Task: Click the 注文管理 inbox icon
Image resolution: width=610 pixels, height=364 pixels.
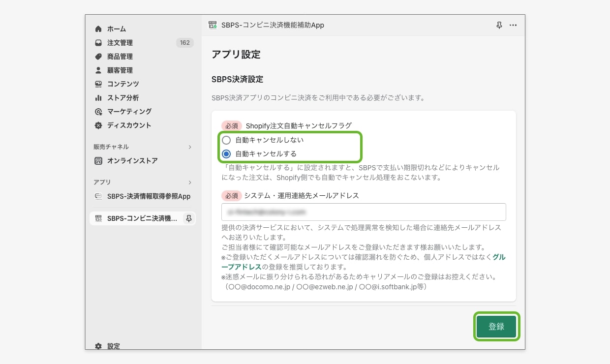Action: [98, 43]
